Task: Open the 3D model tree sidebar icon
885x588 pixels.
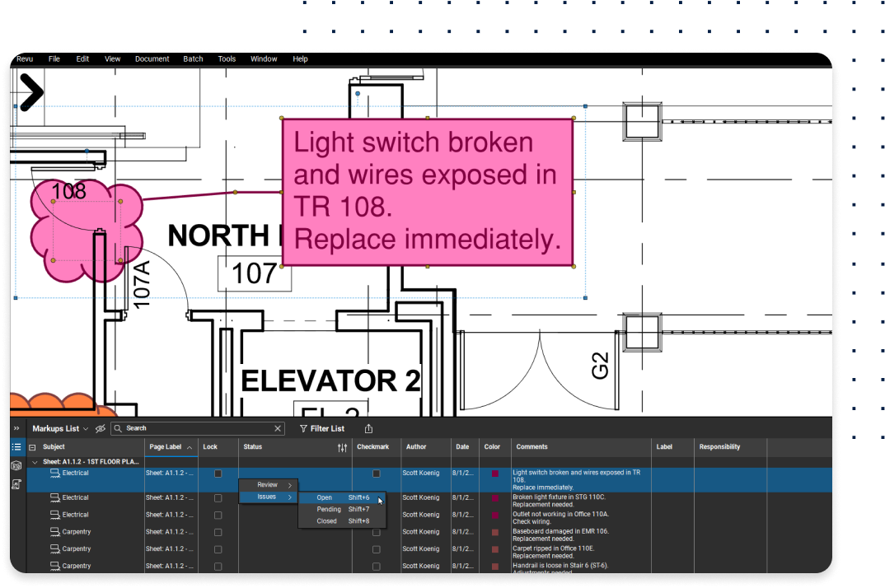Action: [x=16, y=466]
